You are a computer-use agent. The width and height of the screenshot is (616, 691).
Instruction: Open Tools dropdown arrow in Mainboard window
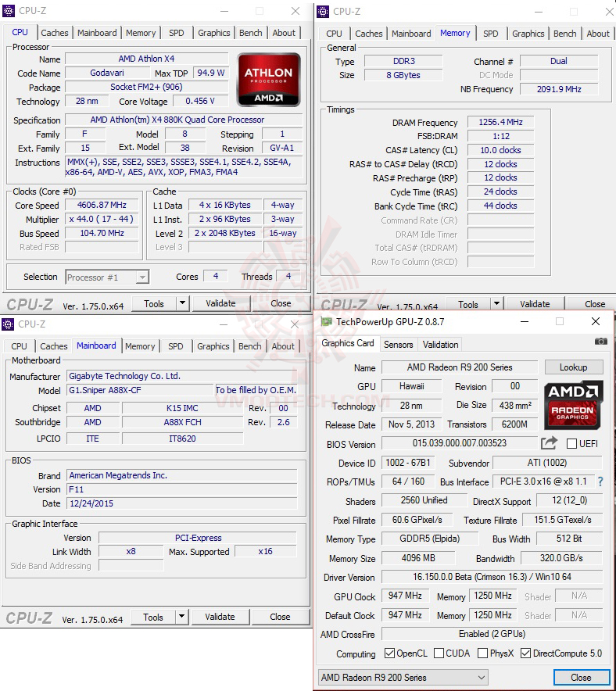pyautogui.click(x=181, y=617)
